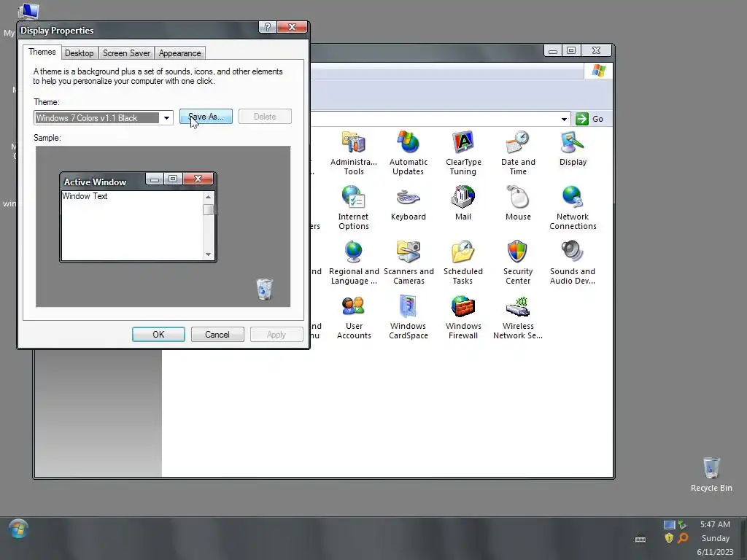Viewport: 747px width, 560px height.
Task: Expand the Theme dropdown list
Action: coord(166,117)
